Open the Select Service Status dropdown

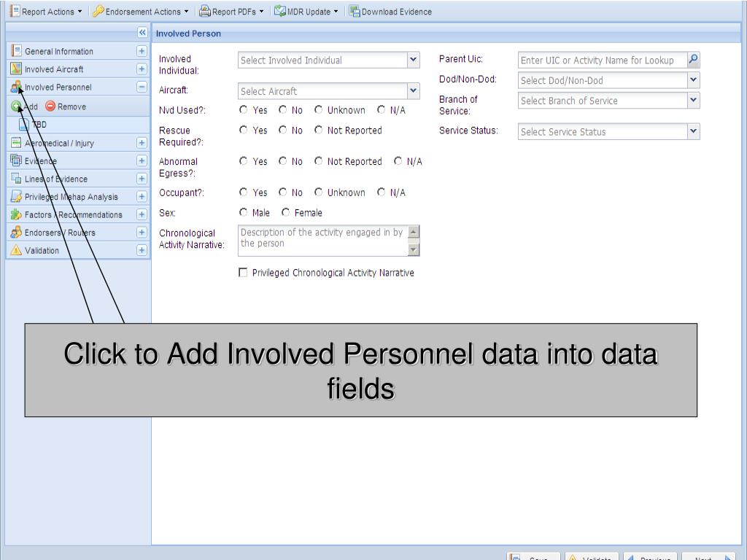click(694, 131)
